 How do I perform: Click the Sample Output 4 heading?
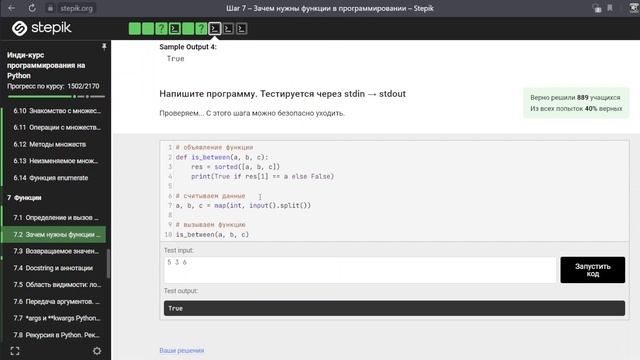click(188, 47)
